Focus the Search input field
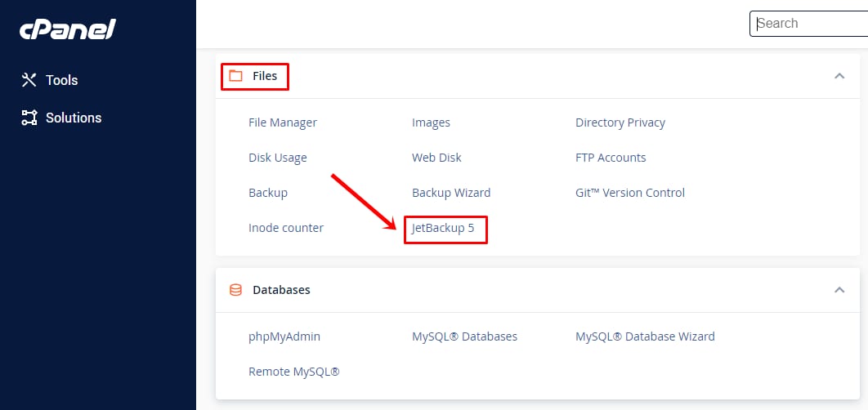This screenshot has height=410, width=868. [809, 24]
